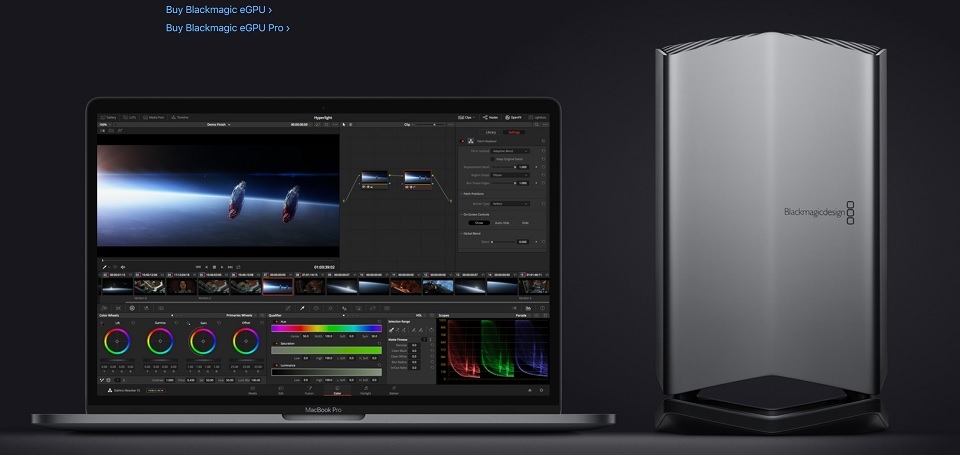Open the Region Shape Ellipse dropdown
This screenshot has height=455, width=960.
pos(510,175)
